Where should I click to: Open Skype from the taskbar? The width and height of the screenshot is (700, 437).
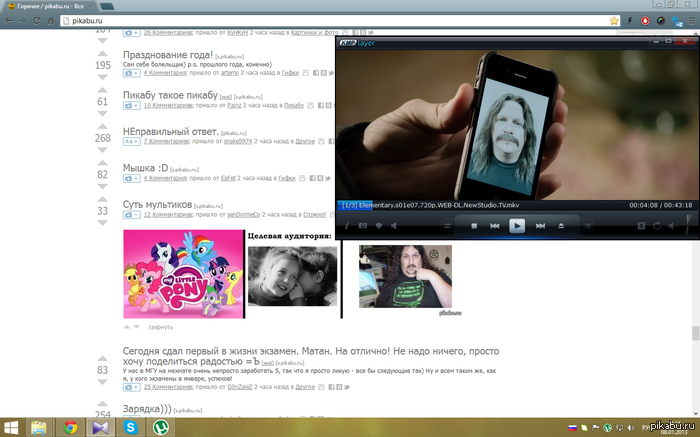tap(131, 426)
